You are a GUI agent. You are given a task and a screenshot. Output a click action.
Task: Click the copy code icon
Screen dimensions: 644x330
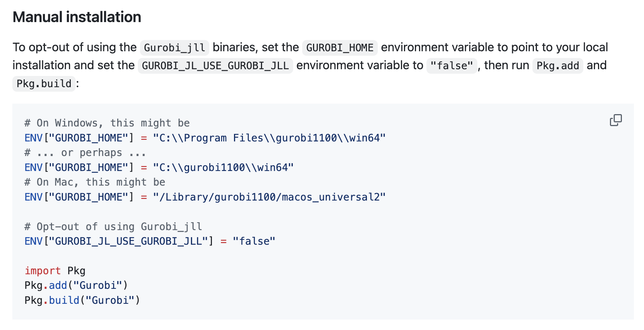click(616, 120)
